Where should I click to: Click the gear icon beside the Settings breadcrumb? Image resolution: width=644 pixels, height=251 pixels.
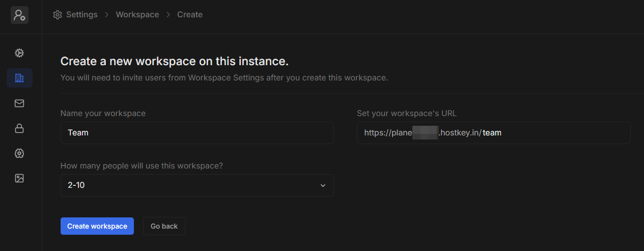(58, 15)
